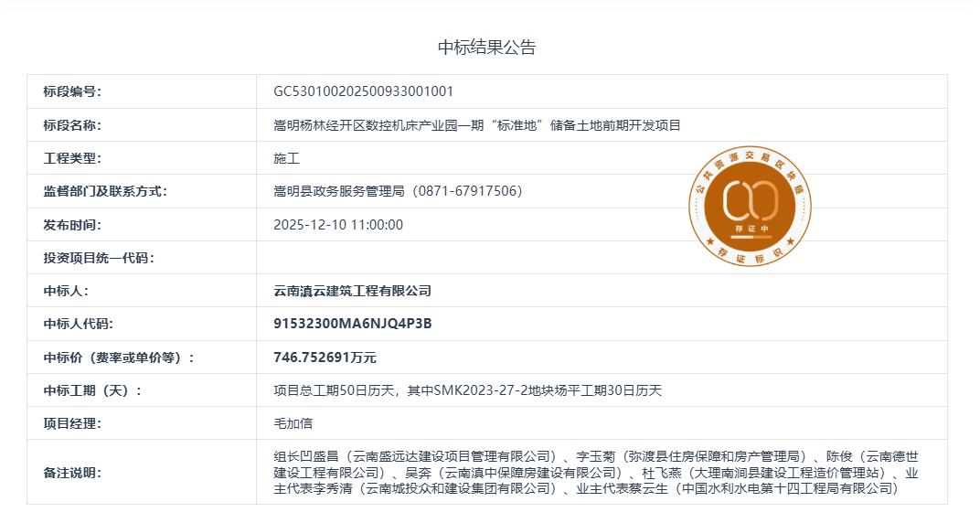Image resolution: width=980 pixels, height=523 pixels.
Task: Click the 中标工期 duration description text
Action: coord(467,390)
